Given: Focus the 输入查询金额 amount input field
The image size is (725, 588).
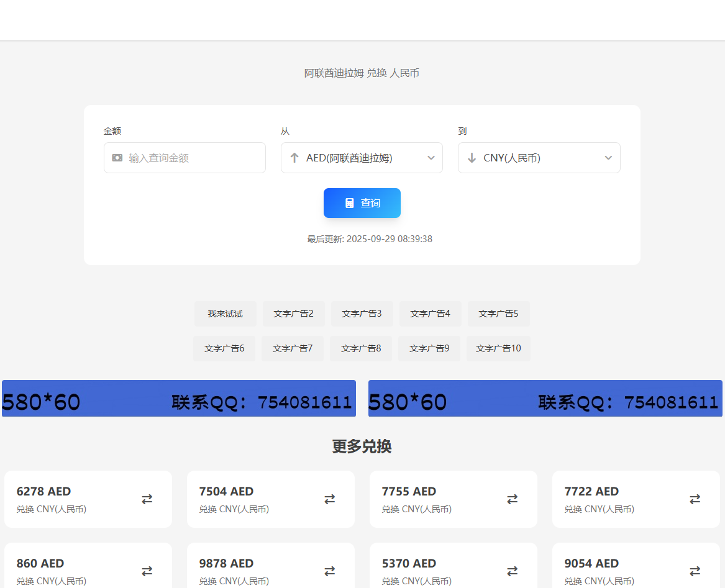Looking at the screenshot, I should (x=185, y=158).
